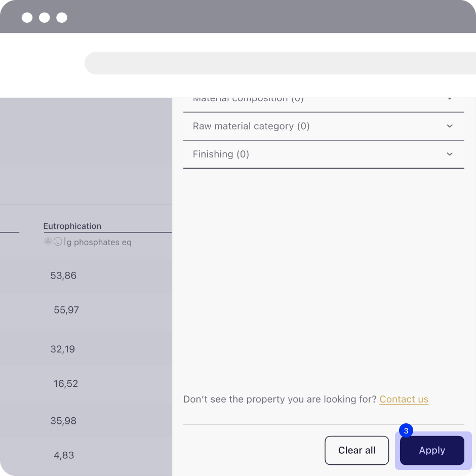The image size is (476, 476).
Task: Expand the Raw material category (0) filter
Action: pyautogui.click(x=324, y=126)
